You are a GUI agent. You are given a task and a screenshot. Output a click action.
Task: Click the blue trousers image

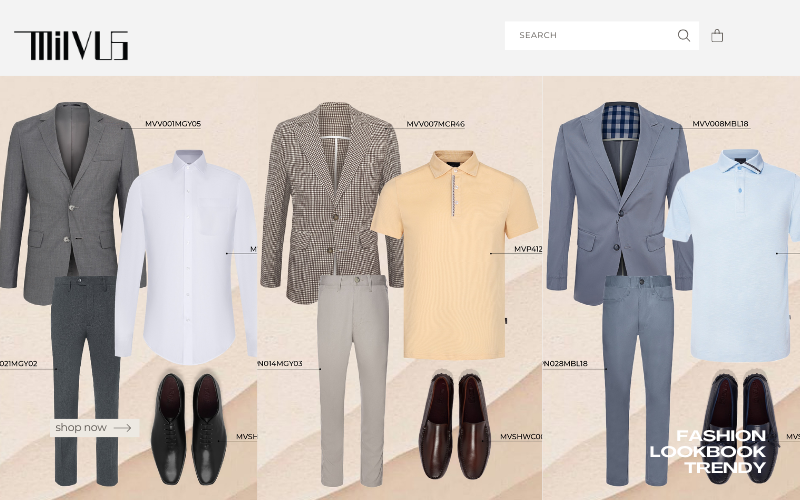tap(638, 380)
